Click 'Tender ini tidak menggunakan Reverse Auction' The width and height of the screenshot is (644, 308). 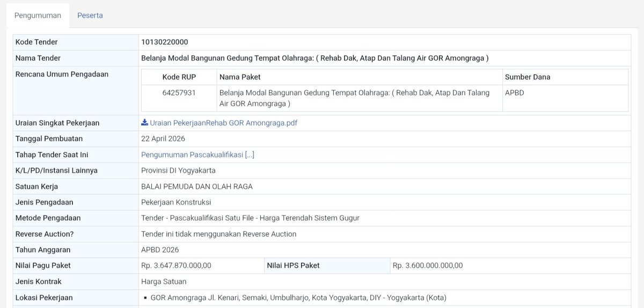point(218,234)
